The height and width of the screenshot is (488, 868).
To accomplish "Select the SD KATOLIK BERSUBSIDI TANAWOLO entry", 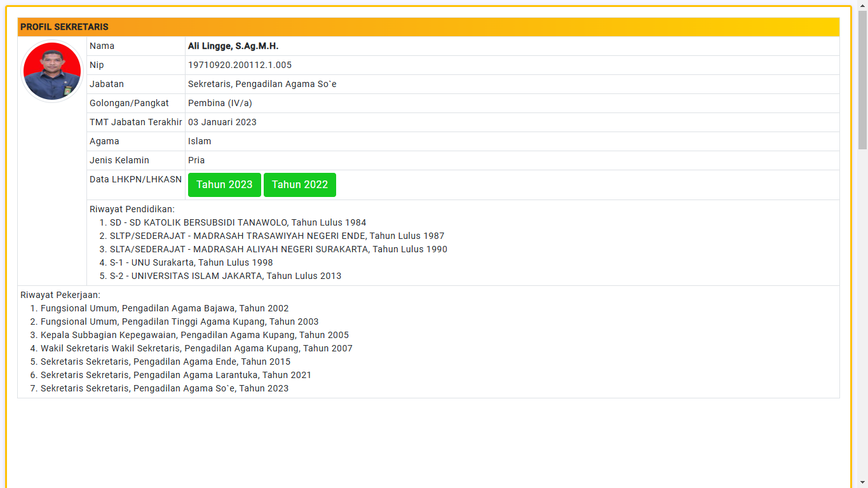I will point(238,222).
